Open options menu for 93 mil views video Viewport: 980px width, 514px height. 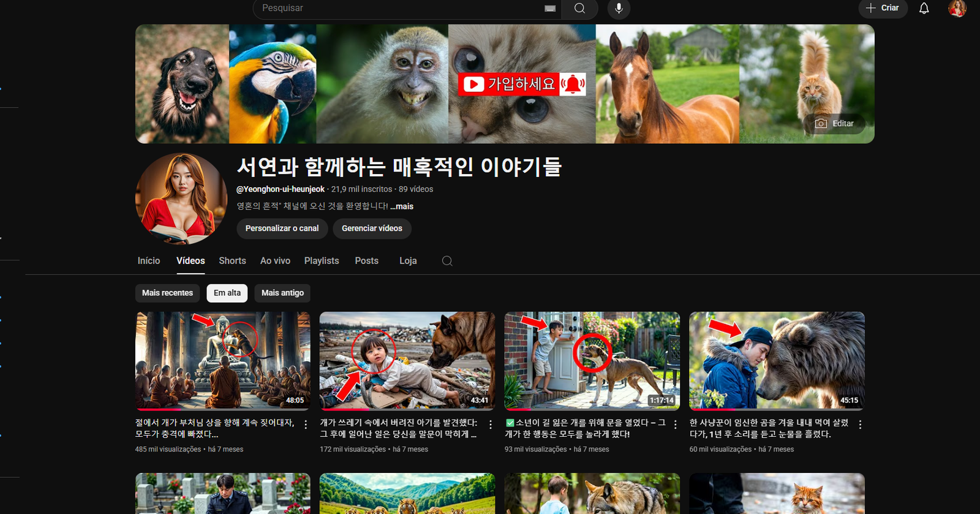675,425
